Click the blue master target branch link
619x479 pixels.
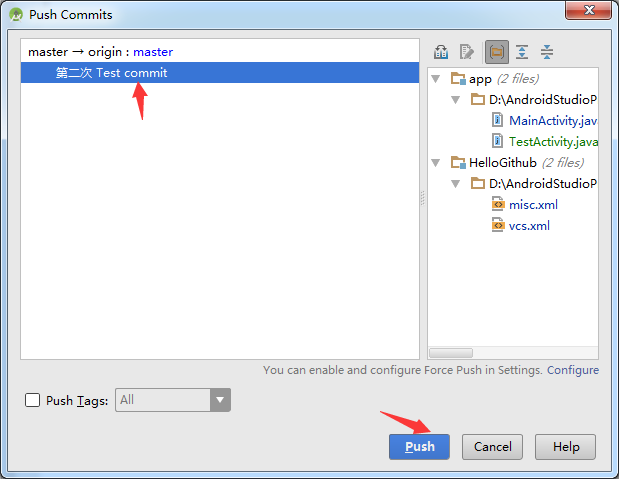pyautogui.click(x=153, y=52)
